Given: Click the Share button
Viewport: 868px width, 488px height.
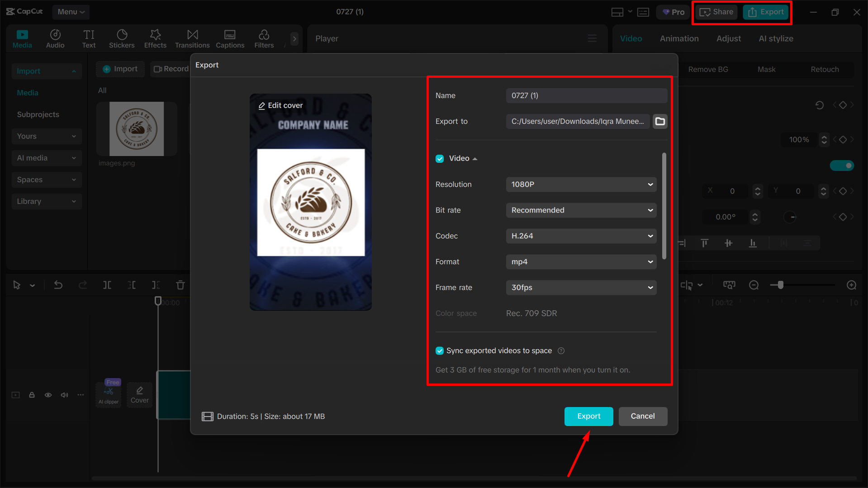Looking at the screenshot, I should [x=716, y=12].
